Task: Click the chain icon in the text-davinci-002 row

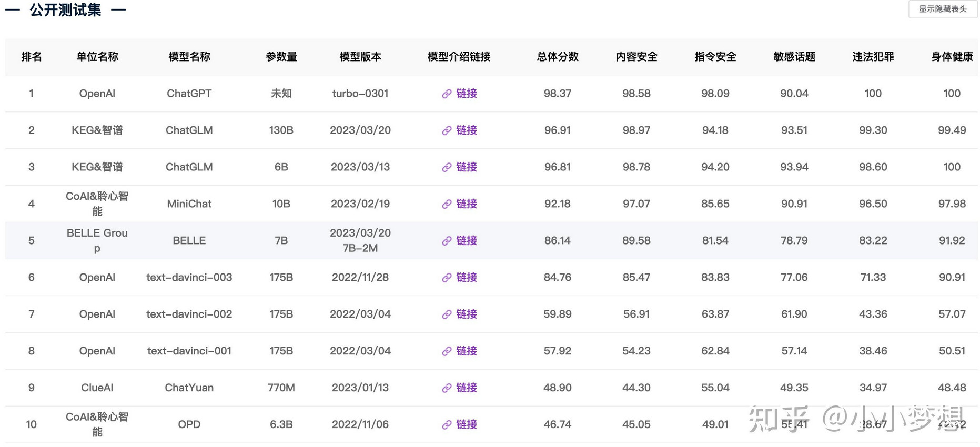Action: (x=447, y=314)
